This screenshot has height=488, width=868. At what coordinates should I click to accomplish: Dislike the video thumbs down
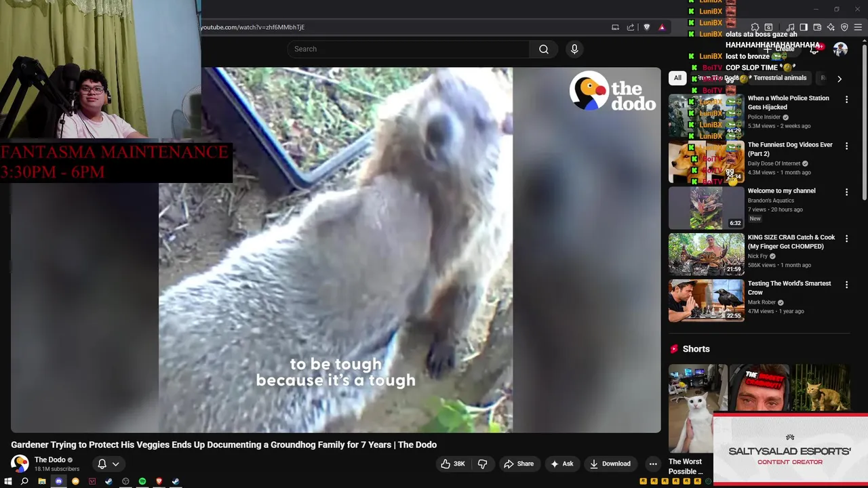(483, 464)
